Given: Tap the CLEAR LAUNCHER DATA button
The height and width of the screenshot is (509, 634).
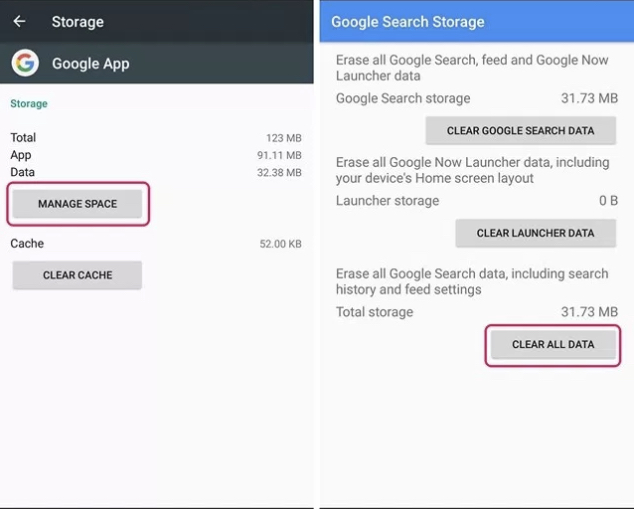Looking at the screenshot, I should point(535,233).
